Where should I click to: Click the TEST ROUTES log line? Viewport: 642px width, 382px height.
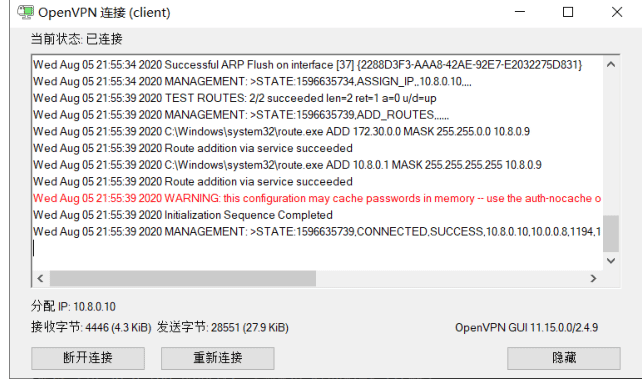pyautogui.click(x=235, y=98)
